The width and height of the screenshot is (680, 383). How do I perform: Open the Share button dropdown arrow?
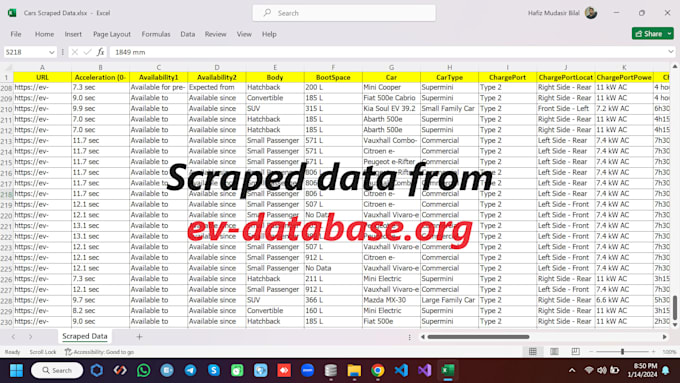pyautogui.click(x=670, y=33)
